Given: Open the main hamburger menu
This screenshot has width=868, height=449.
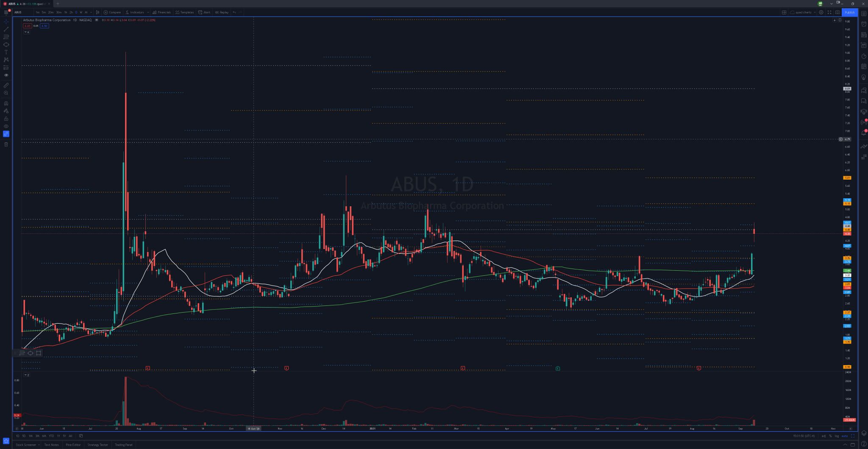Looking at the screenshot, I should [6, 12].
